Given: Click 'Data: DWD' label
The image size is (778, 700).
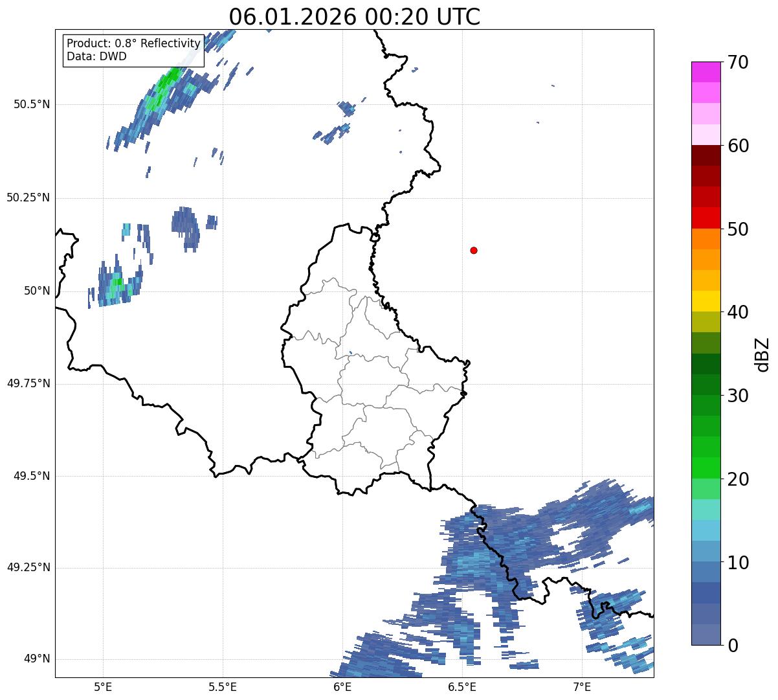Looking at the screenshot, I should pos(96,56).
